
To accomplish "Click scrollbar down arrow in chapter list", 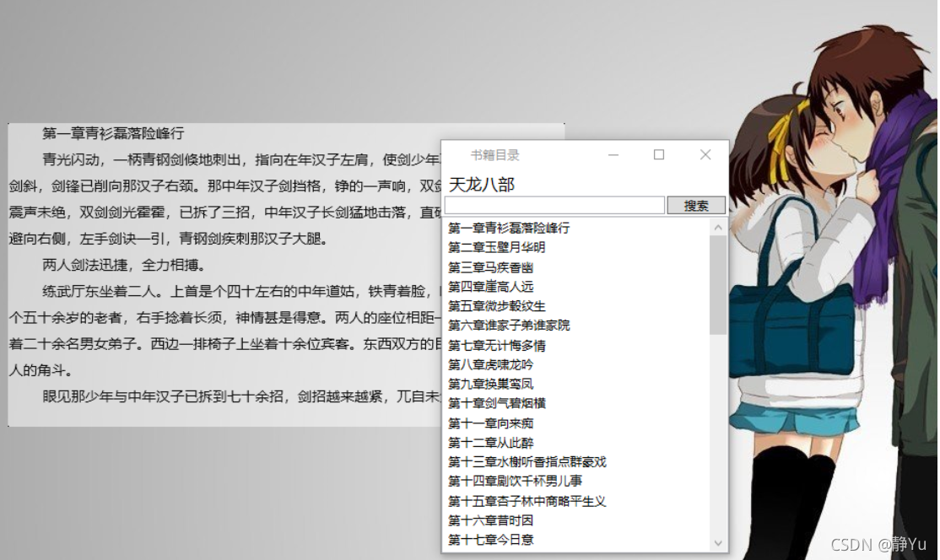I will point(718,543).
